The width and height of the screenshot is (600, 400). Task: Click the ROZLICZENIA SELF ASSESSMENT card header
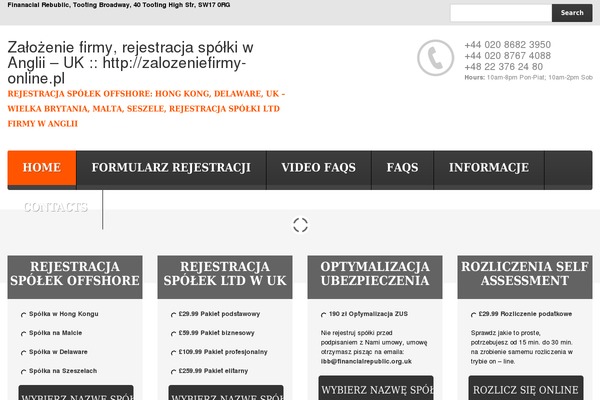coord(525,277)
